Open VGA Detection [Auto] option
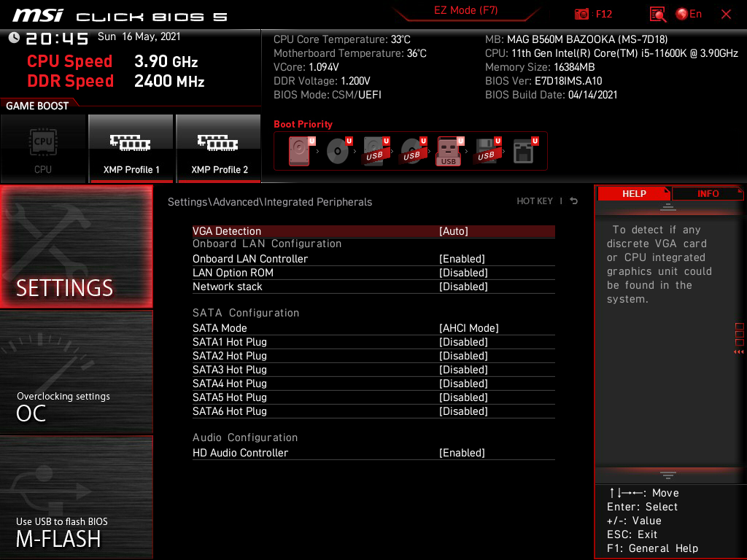The height and width of the screenshot is (560, 747). click(373, 231)
